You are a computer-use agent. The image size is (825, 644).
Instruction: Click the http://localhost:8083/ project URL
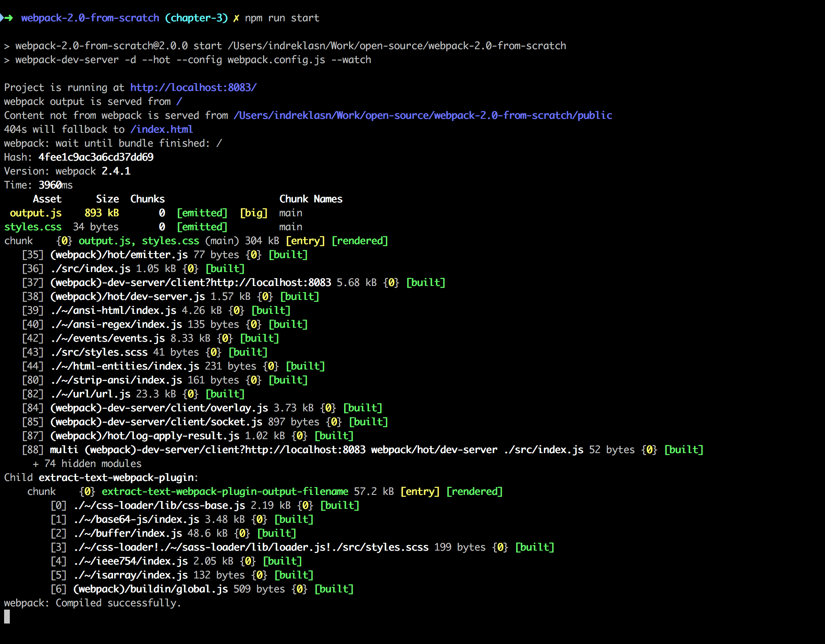[193, 88]
